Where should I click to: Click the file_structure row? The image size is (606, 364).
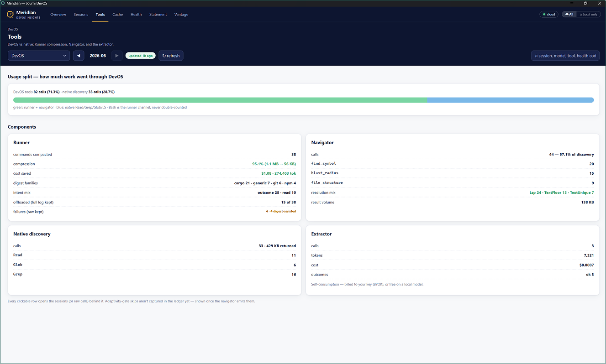(x=453, y=183)
